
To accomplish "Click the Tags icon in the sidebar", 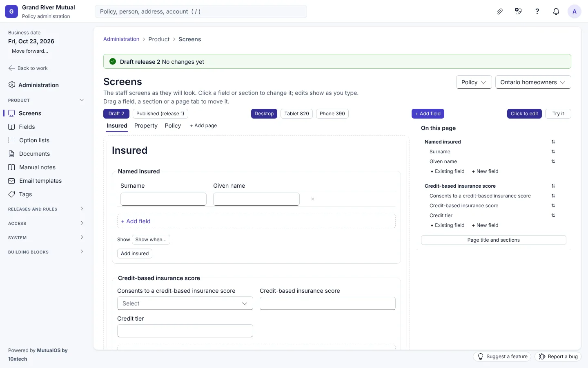I will point(11,194).
